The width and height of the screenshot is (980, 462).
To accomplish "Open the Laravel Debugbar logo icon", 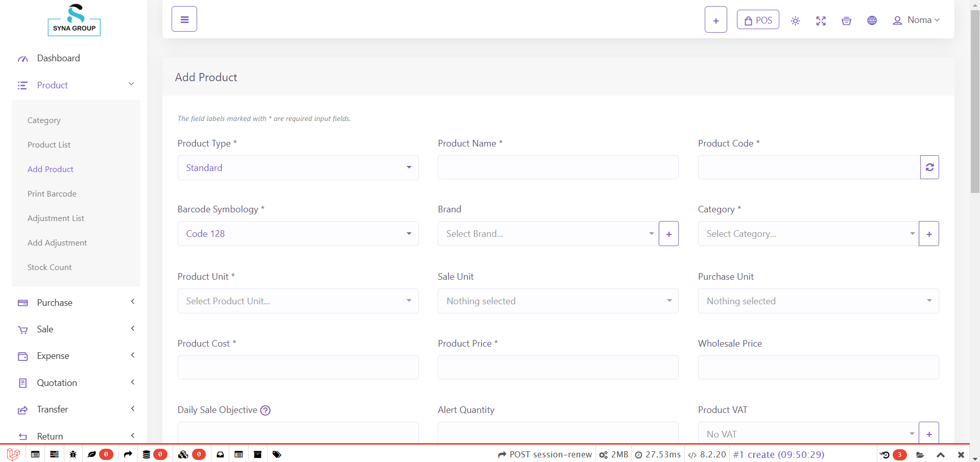I will 13,454.
